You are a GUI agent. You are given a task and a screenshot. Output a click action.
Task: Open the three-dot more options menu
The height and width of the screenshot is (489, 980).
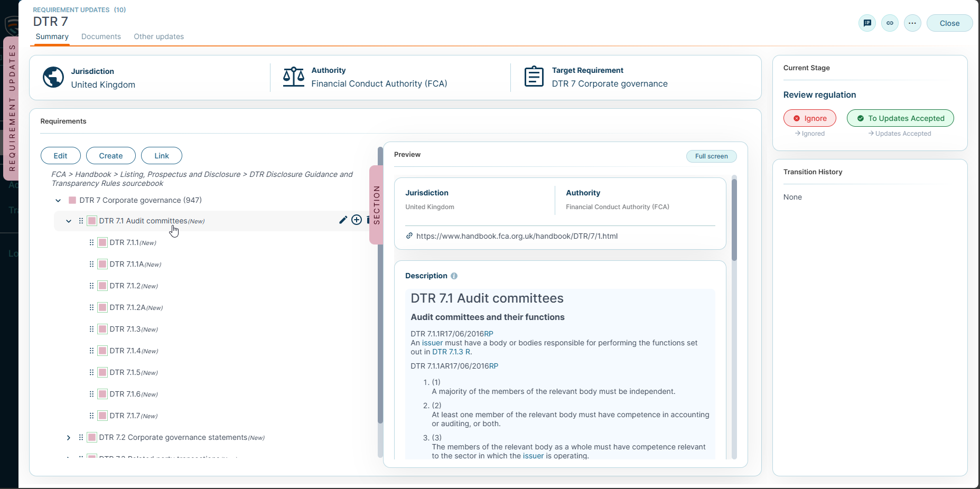pyautogui.click(x=912, y=23)
